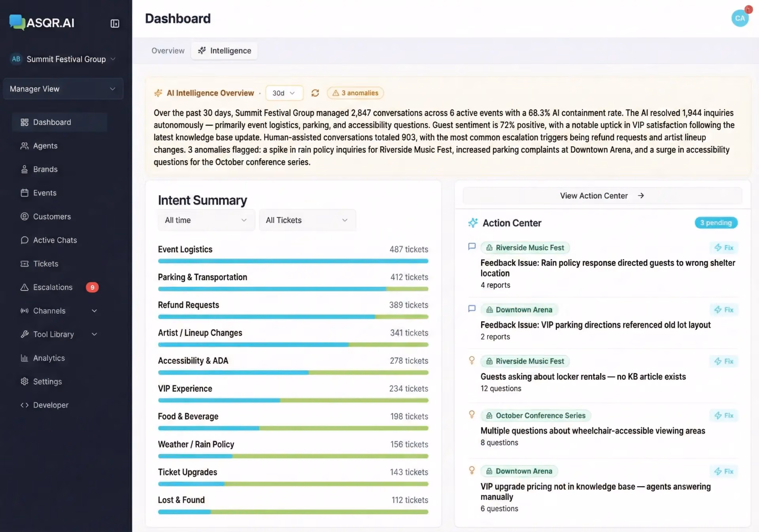Click the Ticket Upgrades intent label
Viewport: 759px width, 532px height.
[187, 472]
